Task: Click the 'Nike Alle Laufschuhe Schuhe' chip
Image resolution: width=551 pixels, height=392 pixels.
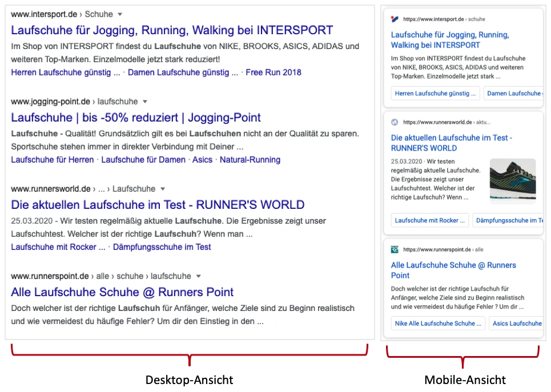Action: point(437,323)
